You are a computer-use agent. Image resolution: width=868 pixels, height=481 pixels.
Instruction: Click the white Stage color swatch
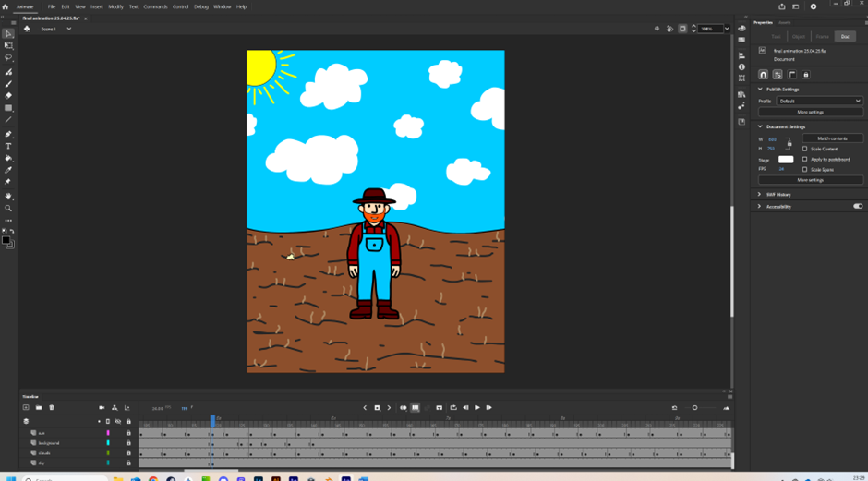pos(785,160)
